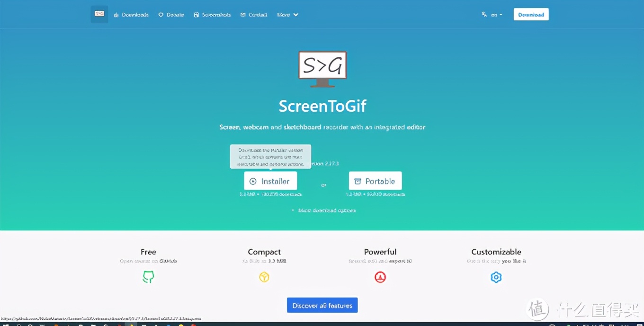Download the Installer version
This screenshot has height=326, width=644.
click(270, 181)
